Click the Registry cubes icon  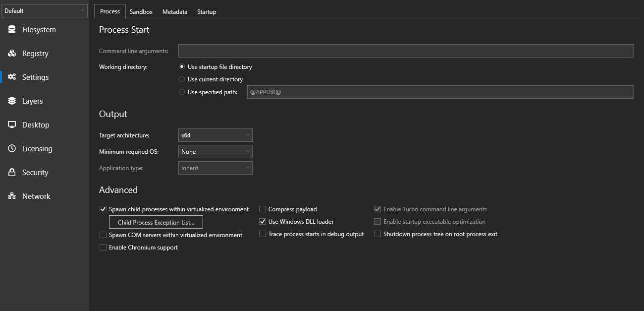pos(12,54)
